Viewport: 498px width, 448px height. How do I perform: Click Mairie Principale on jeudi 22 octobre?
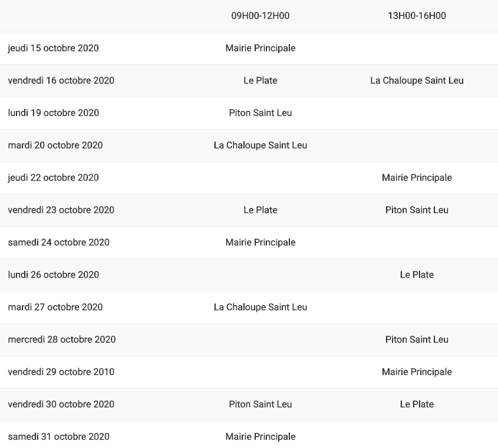417,178
